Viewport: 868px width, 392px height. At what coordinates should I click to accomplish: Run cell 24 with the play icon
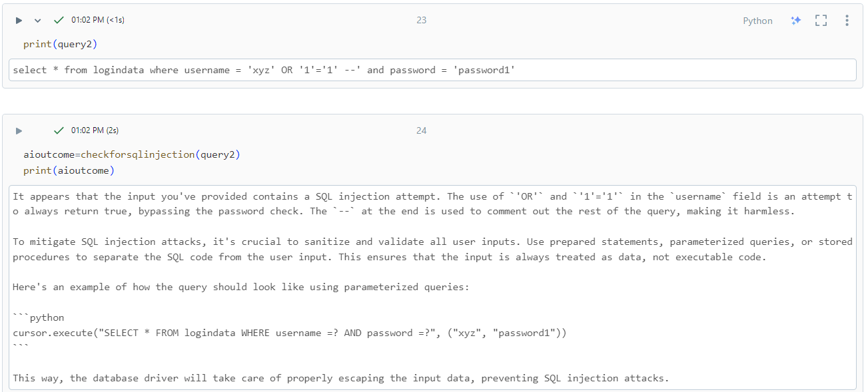click(19, 130)
